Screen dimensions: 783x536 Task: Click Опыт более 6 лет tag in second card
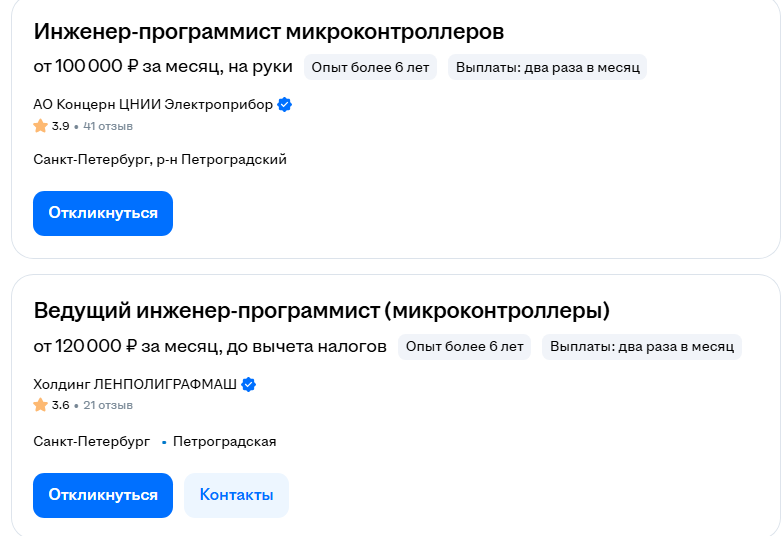464,347
